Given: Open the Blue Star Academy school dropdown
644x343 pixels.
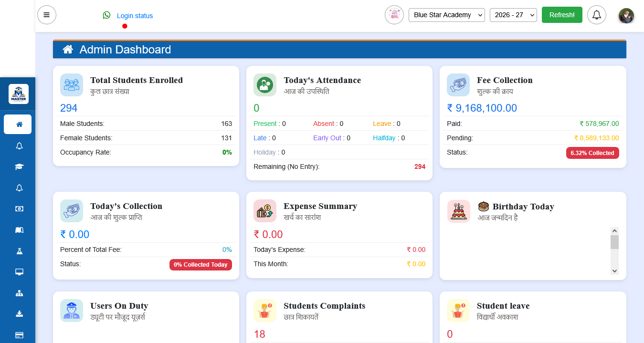Looking at the screenshot, I should coord(447,15).
